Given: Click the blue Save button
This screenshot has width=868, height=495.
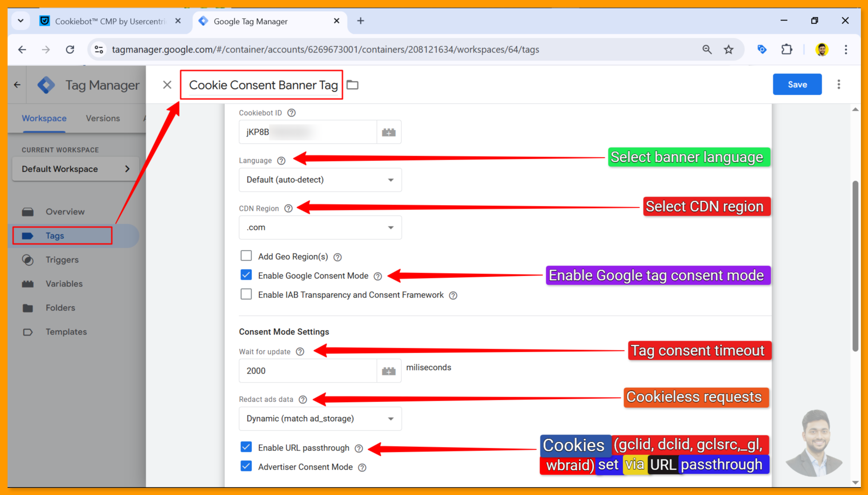Looking at the screenshot, I should pyautogui.click(x=797, y=85).
